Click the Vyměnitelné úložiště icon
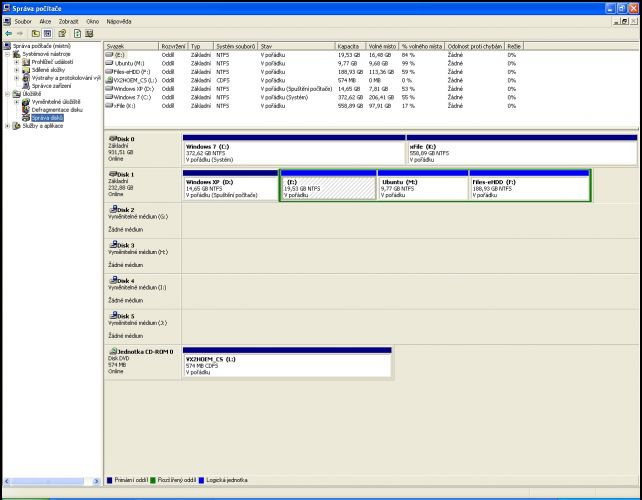 pos(26,102)
